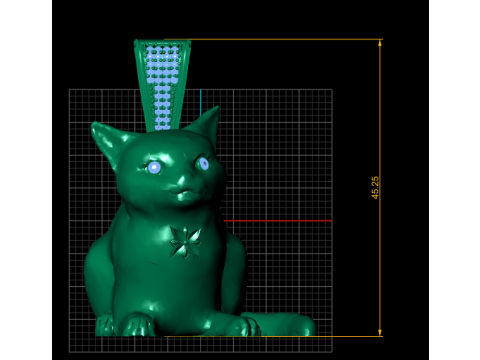Select the gem-studded pendant bail
Image resolution: width=480 pixels, height=360 pixels.
coord(162,85)
